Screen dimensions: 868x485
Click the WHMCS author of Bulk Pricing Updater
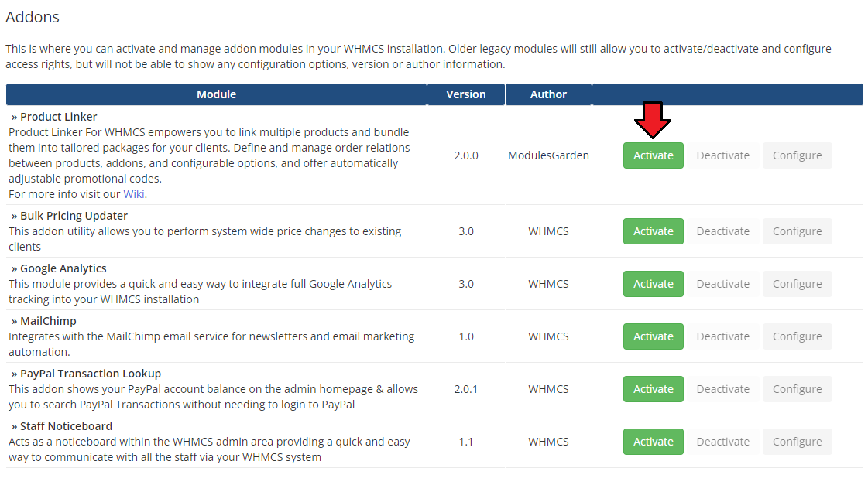pos(548,231)
